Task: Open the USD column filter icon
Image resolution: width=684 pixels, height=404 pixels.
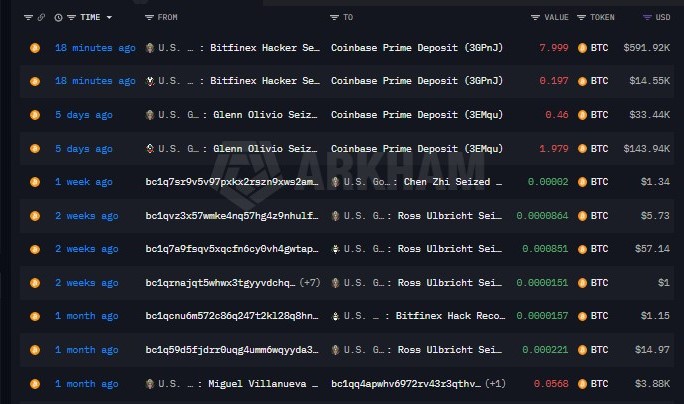Action: coord(647,17)
